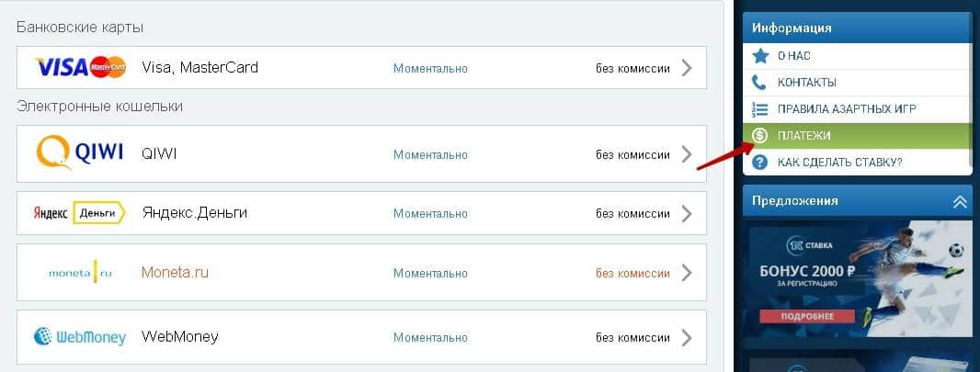The height and width of the screenshot is (372, 980).
Task: Click the phone icon beside КОНТАКТЫ
Action: [x=760, y=83]
